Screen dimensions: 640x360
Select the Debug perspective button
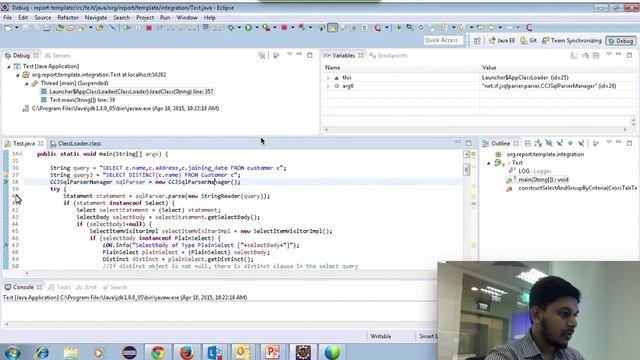click(x=620, y=41)
